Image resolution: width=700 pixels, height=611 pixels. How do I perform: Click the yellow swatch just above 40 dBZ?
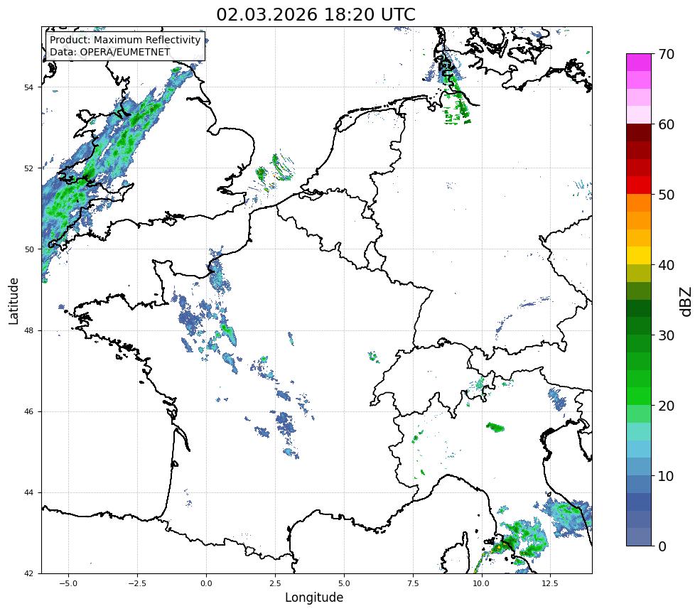point(638,256)
